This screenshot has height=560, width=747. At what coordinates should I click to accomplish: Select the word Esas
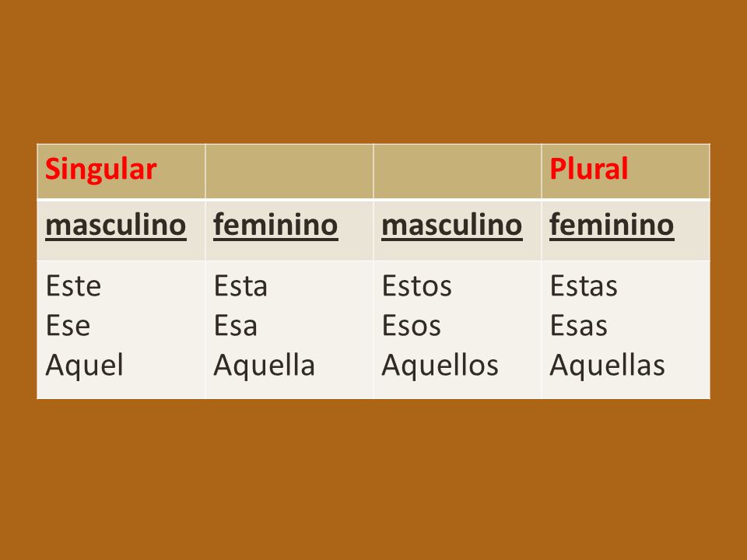579,326
